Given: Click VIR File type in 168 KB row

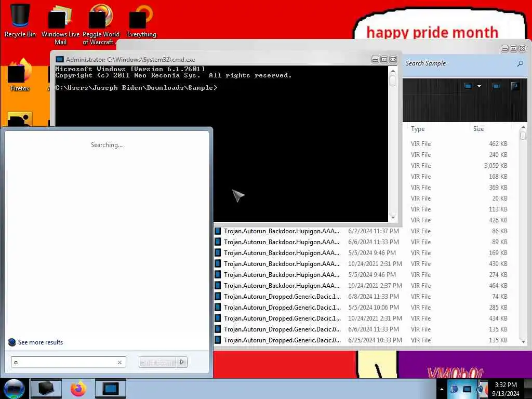Looking at the screenshot, I should [x=421, y=177].
